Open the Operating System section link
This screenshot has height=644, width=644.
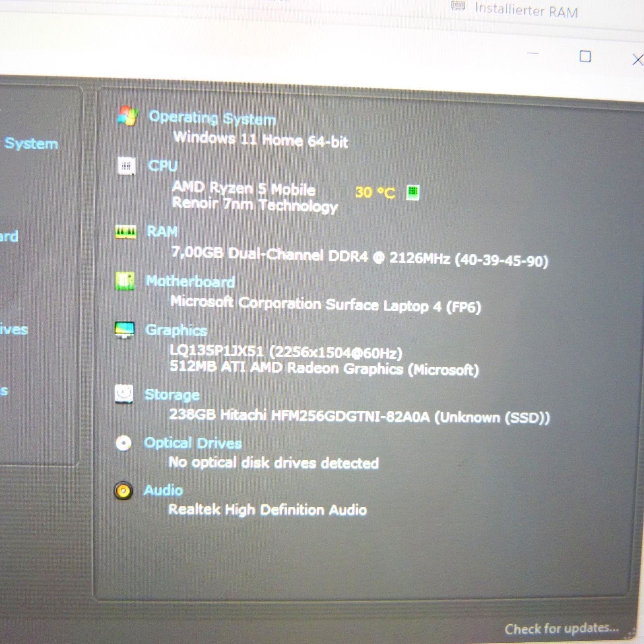click(x=212, y=118)
